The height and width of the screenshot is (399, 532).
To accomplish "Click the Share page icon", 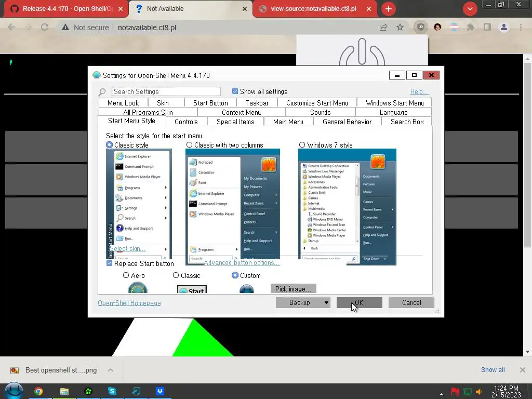I will tap(383, 27).
